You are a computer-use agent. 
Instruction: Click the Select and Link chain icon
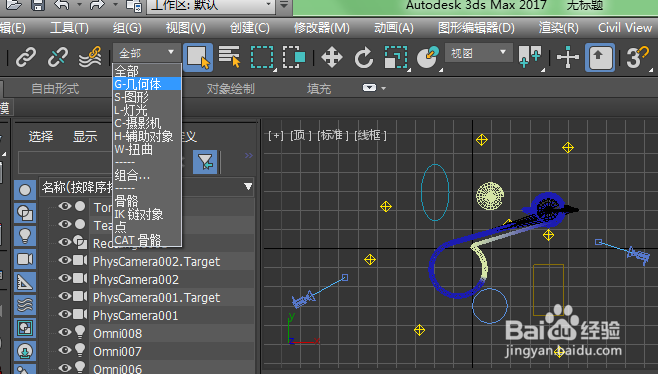(26, 57)
